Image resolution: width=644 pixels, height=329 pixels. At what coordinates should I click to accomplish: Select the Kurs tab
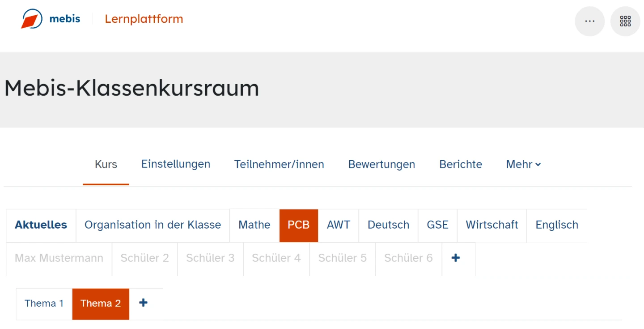tap(106, 164)
